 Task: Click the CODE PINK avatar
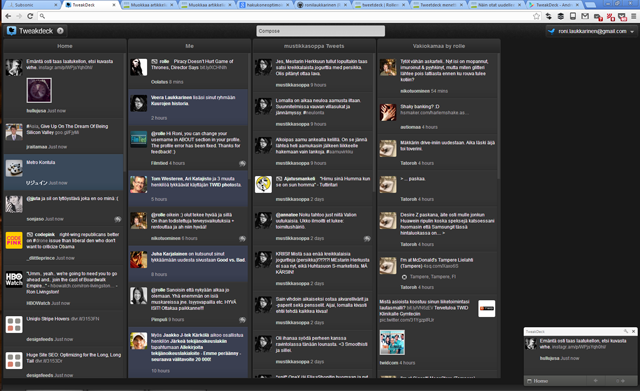click(x=14, y=240)
